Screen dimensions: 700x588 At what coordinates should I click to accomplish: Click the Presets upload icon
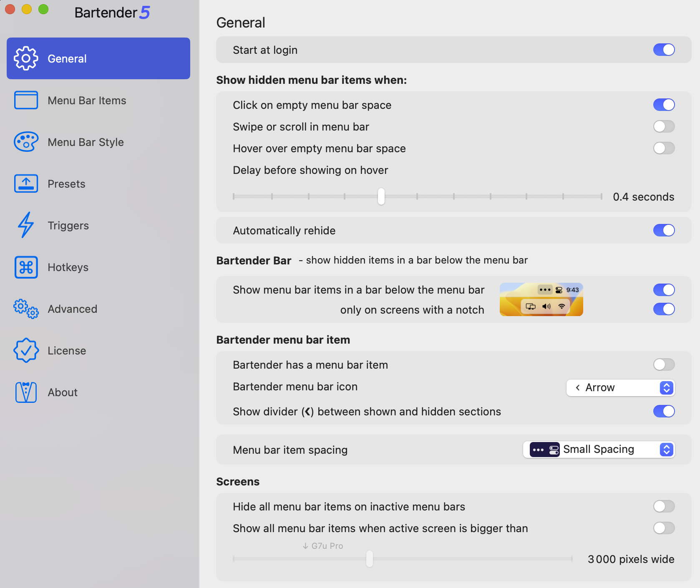click(x=26, y=183)
